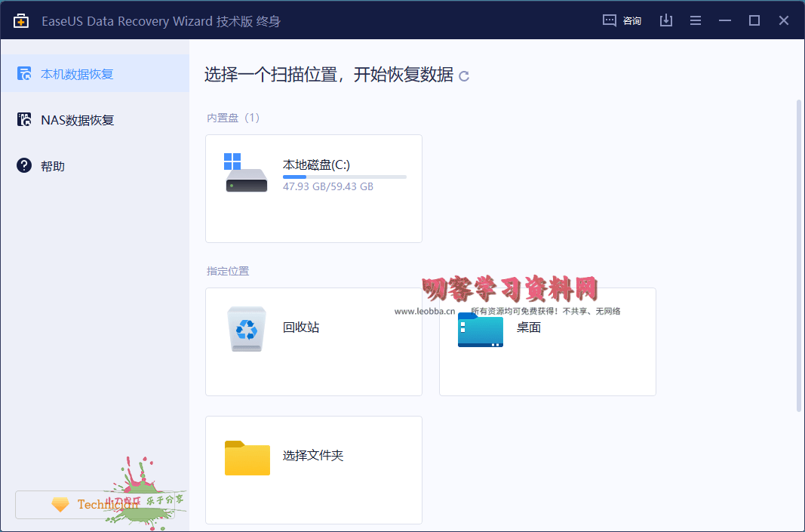
Task: Maximize the EaseUS window
Action: tap(754, 20)
